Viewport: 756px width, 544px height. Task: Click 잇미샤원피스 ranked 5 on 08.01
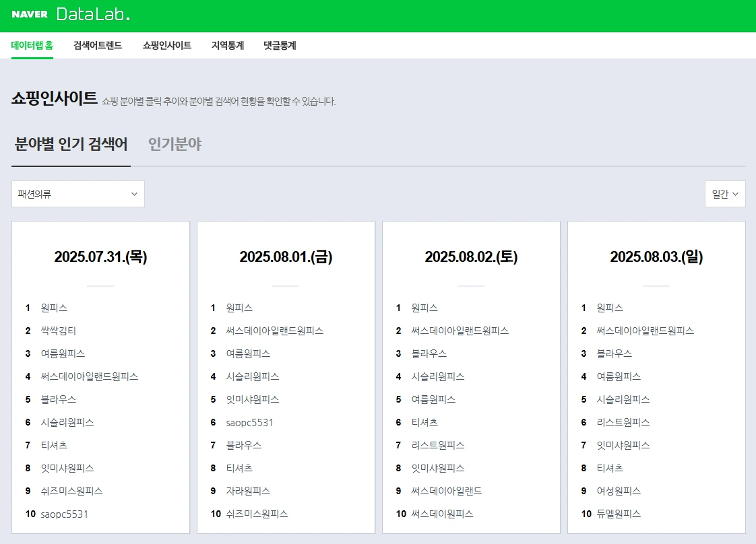point(252,399)
